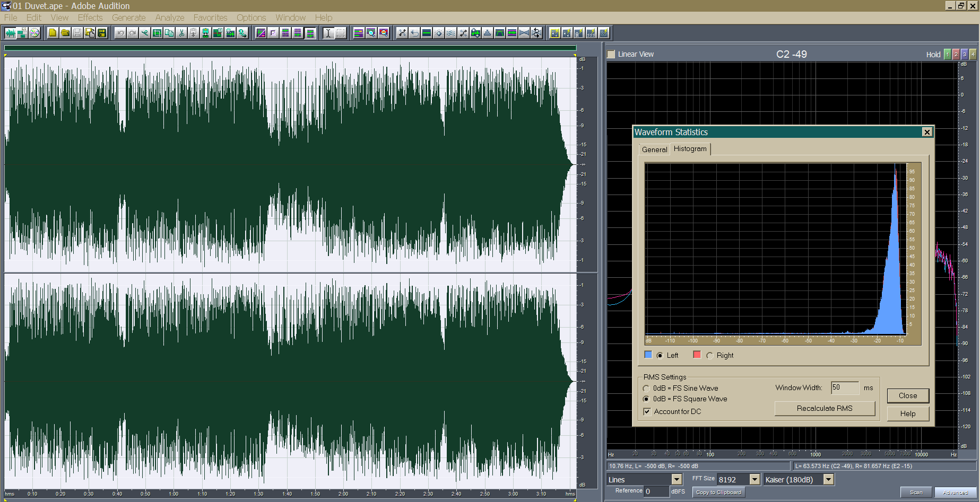Click the Cut scissors icon
This screenshot has height=502, width=980.
tap(181, 33)
